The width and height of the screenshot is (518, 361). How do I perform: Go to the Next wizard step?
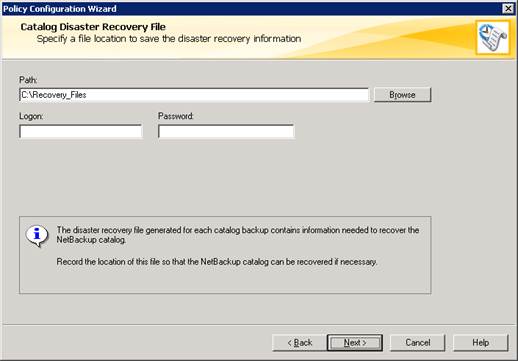pos(355,343)
